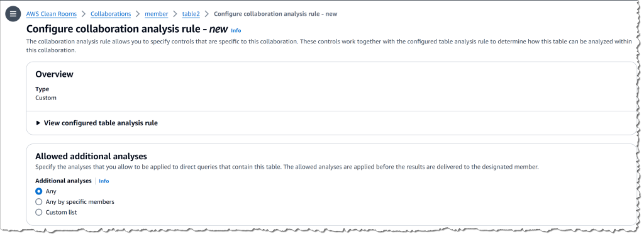Select the Any radio option

coord(39,191)
